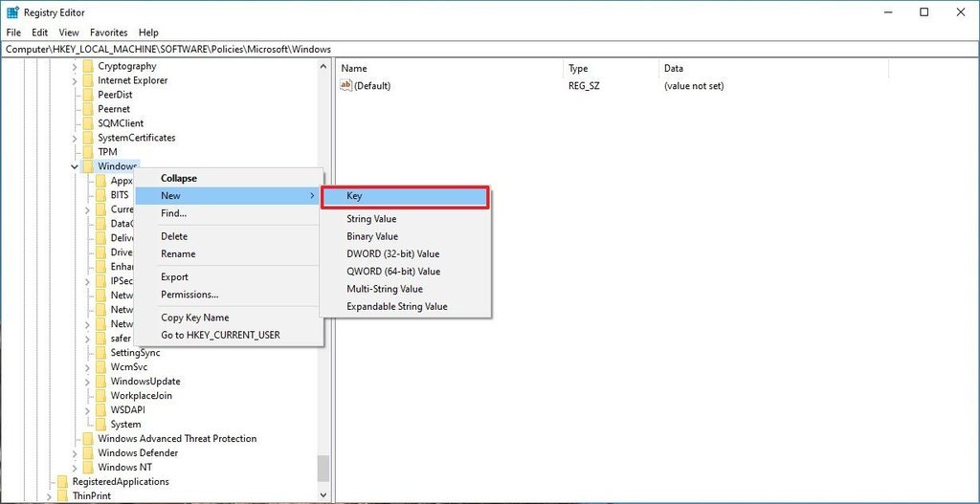Viewport: 980px width, 504px height.
Task: Choose Expandable String Value
Action: point(405,307)
